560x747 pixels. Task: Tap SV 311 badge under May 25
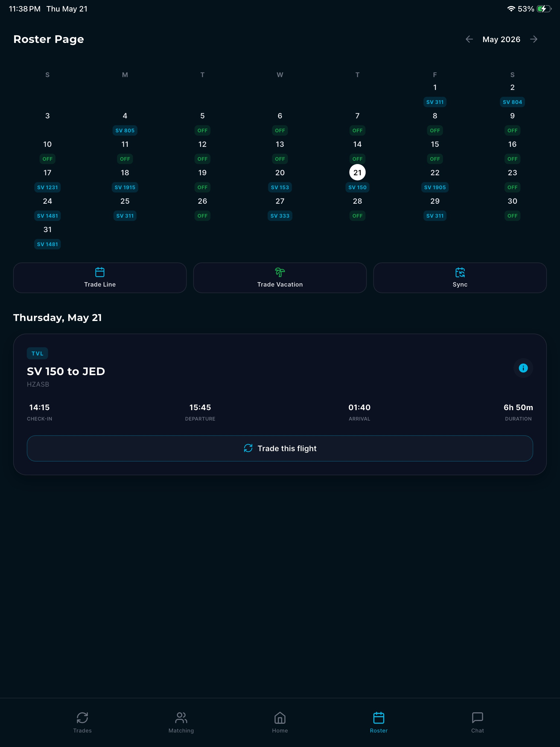[x=125, y=215]
